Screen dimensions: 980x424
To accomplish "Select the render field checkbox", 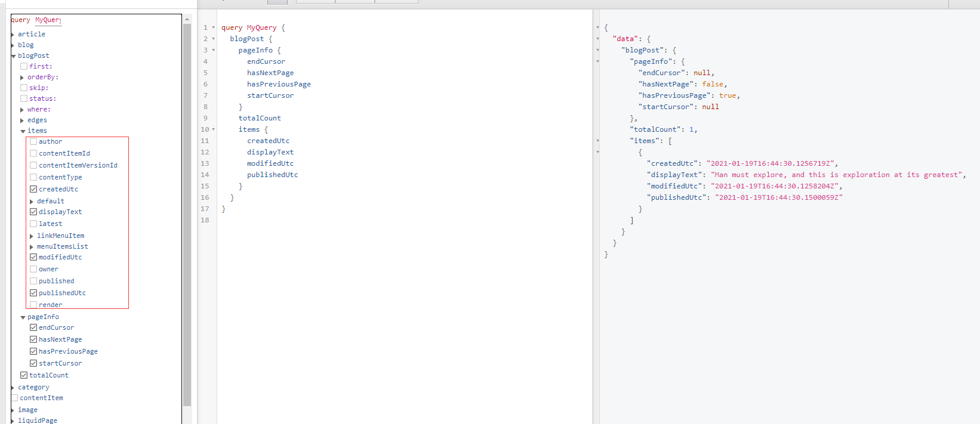I will pyautogui.click(x=33, y=305).
